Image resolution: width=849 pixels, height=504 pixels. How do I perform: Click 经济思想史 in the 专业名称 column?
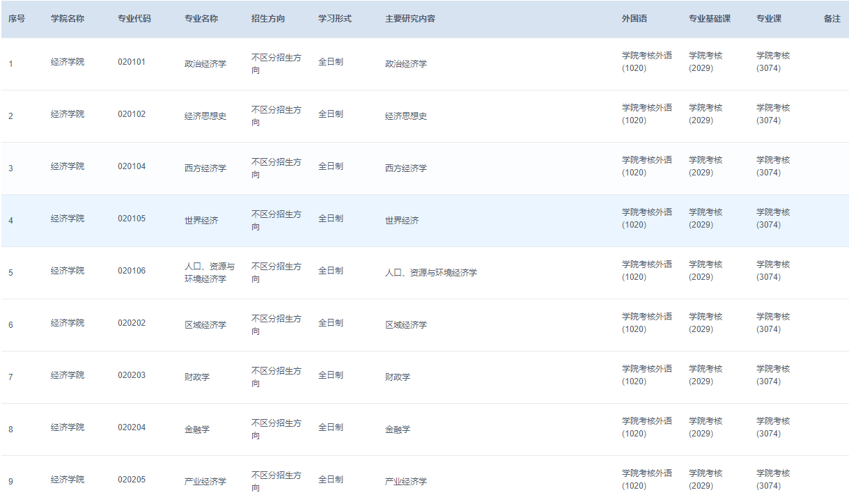click(x=205, y=116)
